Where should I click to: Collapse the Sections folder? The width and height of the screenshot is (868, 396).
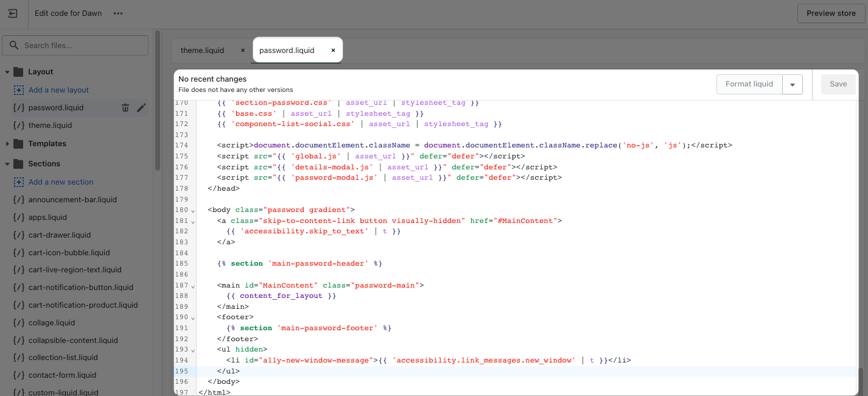(x=7, y=164)
